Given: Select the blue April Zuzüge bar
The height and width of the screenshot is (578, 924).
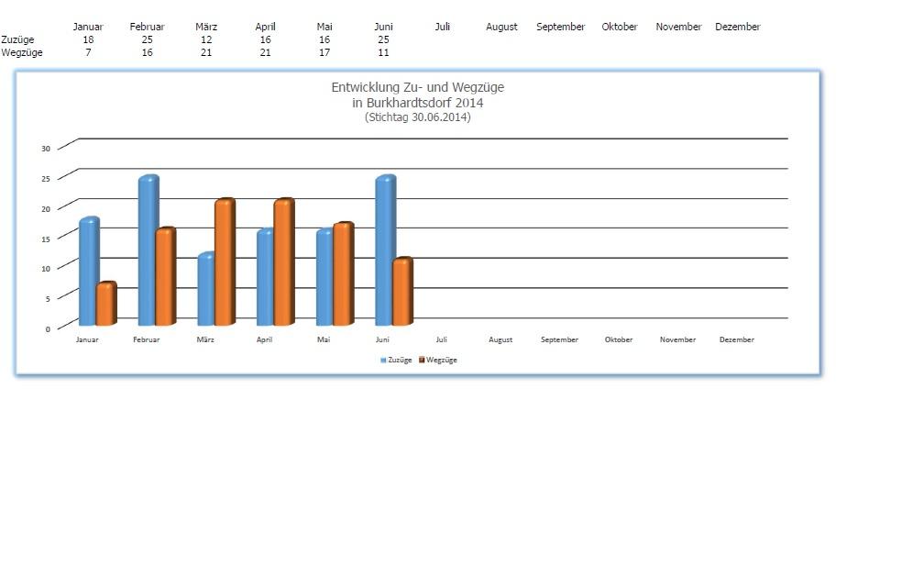Looking at the screenshot, I should (x=266, y=277).
